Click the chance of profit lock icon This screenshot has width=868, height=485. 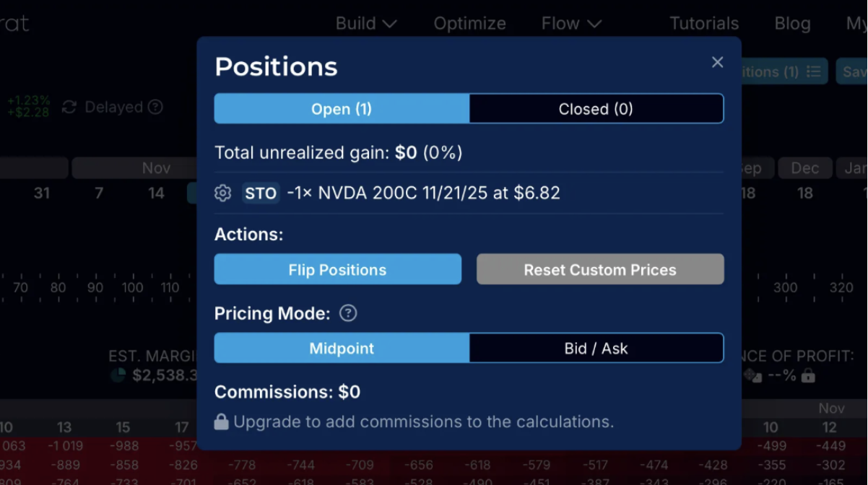coord(808,376)
